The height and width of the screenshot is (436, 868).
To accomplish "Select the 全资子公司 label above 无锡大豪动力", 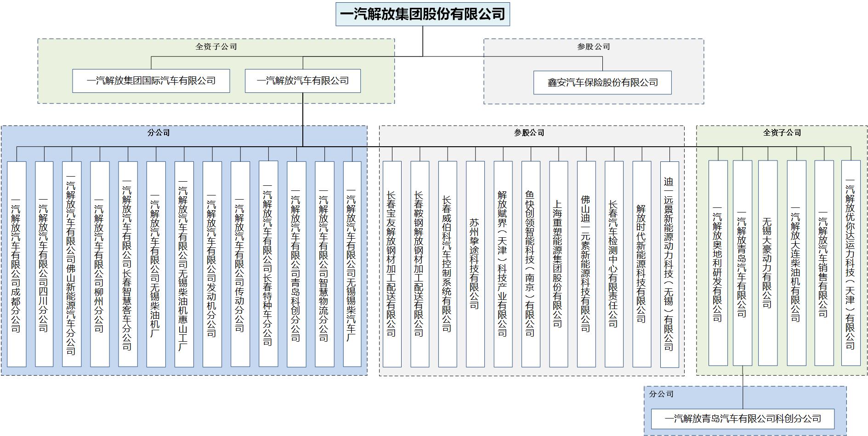I will point(782,132).
